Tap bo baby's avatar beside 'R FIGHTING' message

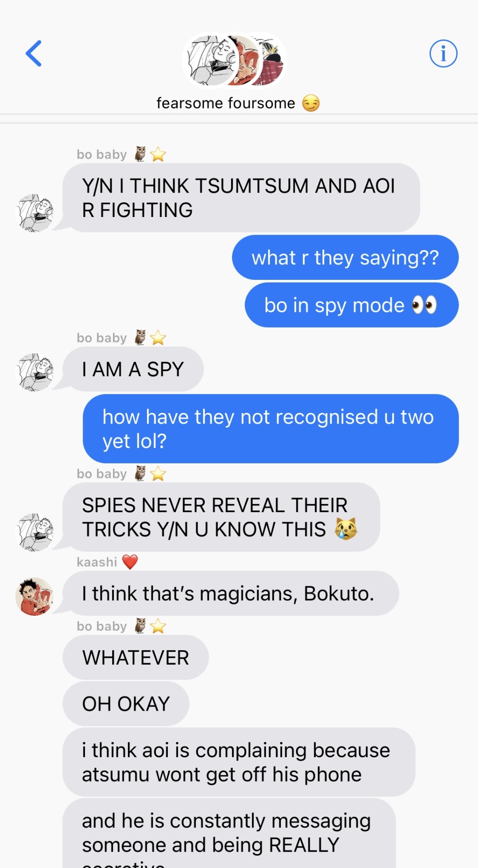[34, 213]
